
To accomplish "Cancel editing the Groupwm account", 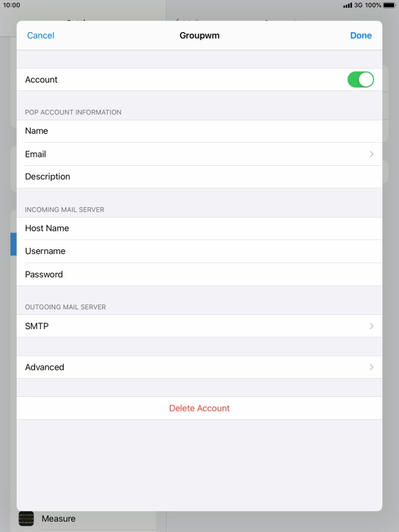I will tap(41, 35).
